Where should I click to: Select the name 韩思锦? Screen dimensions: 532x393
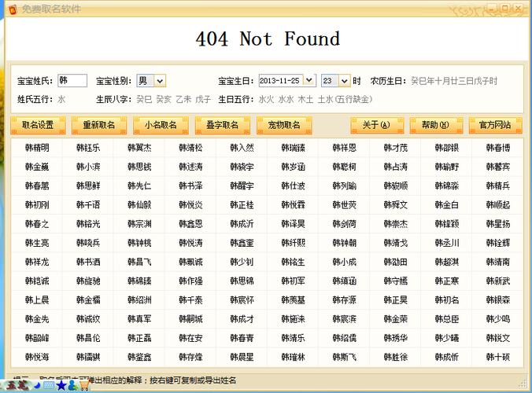click(242, 281)
